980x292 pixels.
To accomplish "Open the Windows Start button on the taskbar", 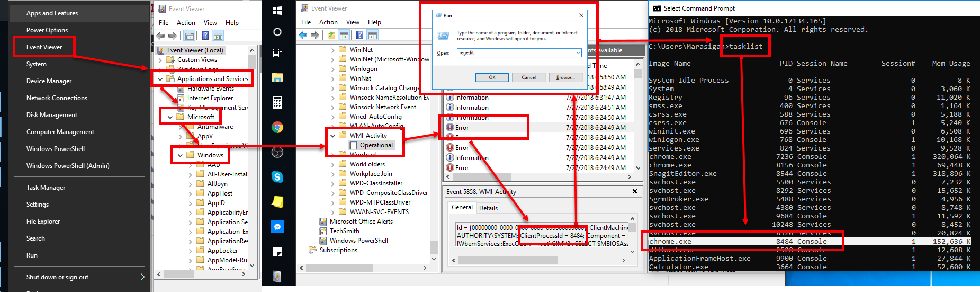I will pyautogui.click(x=277, y=10).
